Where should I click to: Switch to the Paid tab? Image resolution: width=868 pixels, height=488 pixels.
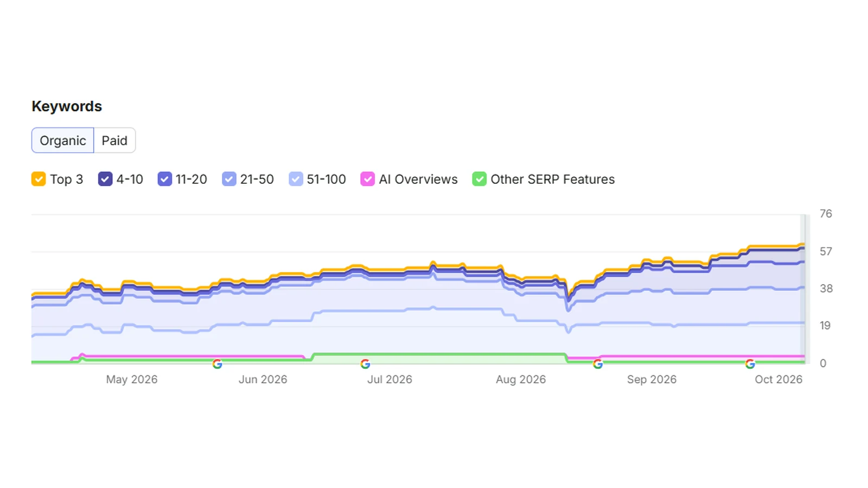click(x=114, y=140)
